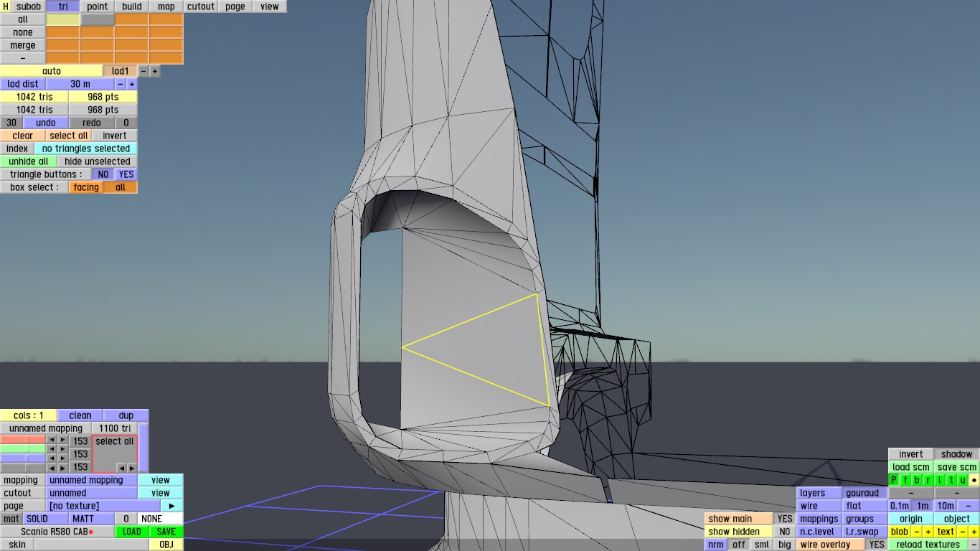Screen dimensions: 980x551
Task: Open the page tab in the top bar
Action: [235, 6]
